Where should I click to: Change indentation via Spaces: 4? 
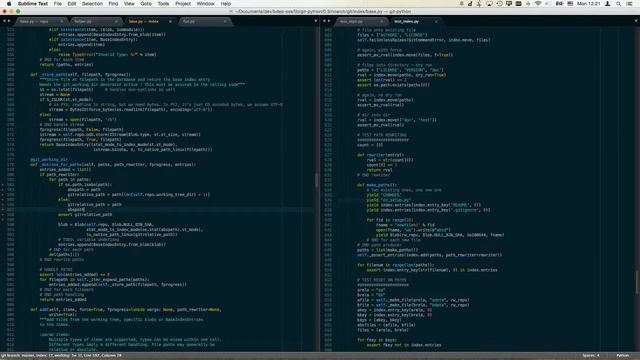pos(591,356)
